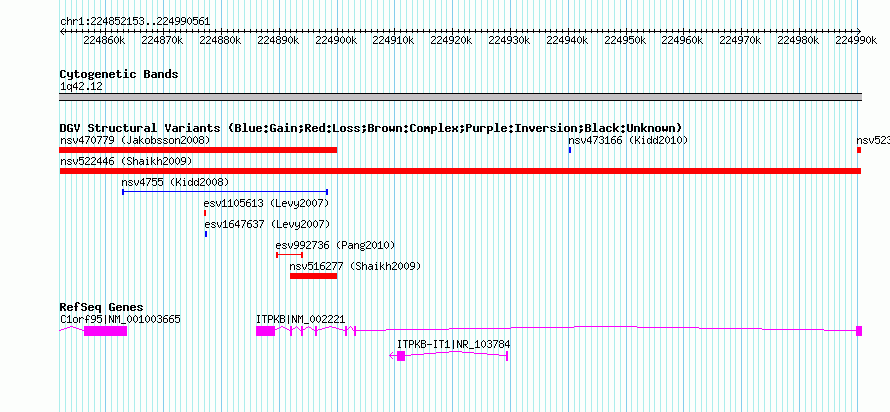Click the nsv470779 (Jakobsson2008) red loss bar

(198, 150)
